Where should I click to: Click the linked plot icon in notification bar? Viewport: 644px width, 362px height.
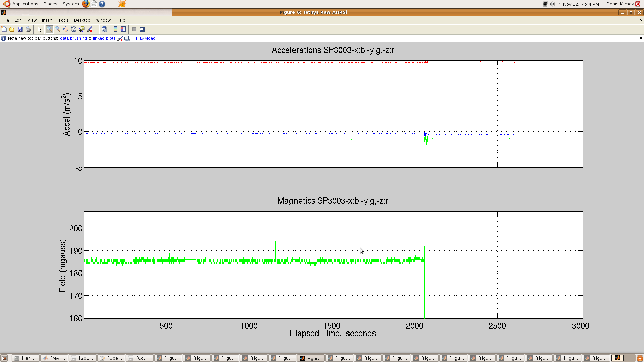click(127, 38)
